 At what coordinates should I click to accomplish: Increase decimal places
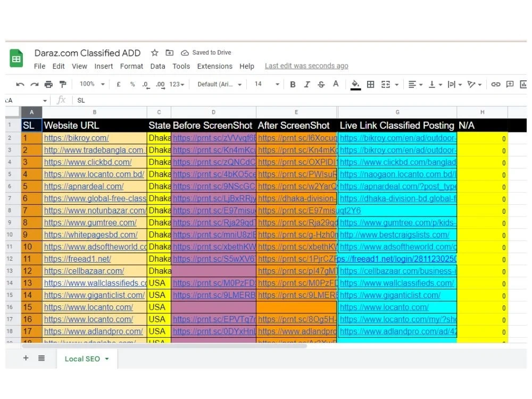(161, 85)
